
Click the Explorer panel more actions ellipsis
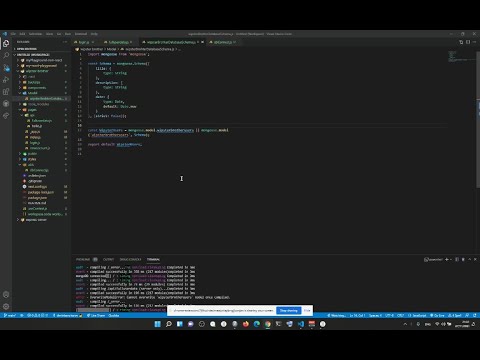pos(65,42)
